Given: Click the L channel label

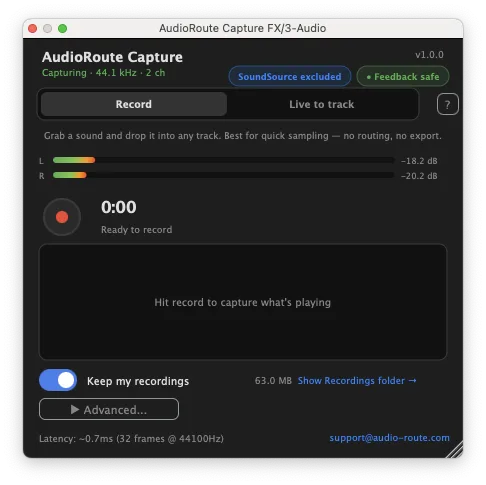Looking at the screenshot, I should [x=41, y=161].
